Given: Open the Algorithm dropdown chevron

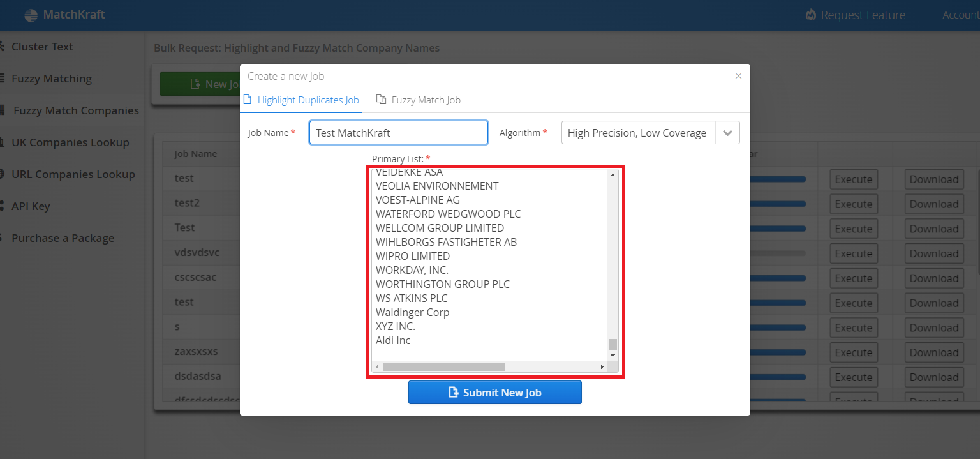Looking at the screenshot, I should [727, 133].
